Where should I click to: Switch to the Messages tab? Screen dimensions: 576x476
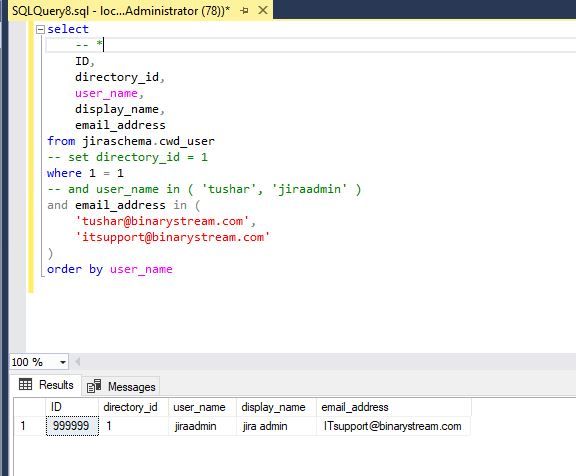[x=121, y=386]
